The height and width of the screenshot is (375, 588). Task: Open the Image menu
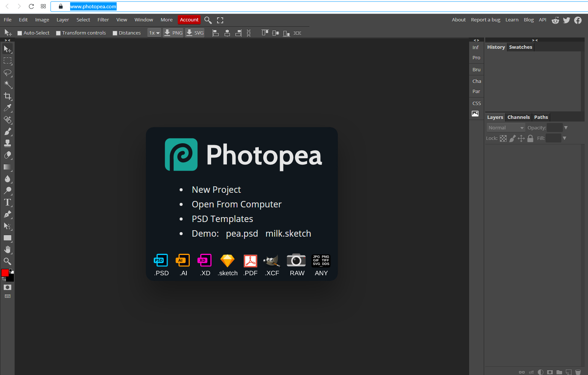(x=42, y=20)
